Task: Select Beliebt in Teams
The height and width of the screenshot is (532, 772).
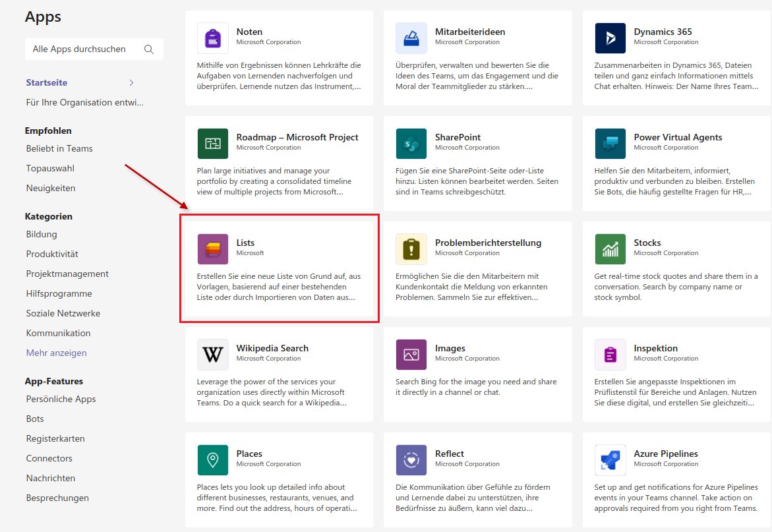Action: pos(59,148)
